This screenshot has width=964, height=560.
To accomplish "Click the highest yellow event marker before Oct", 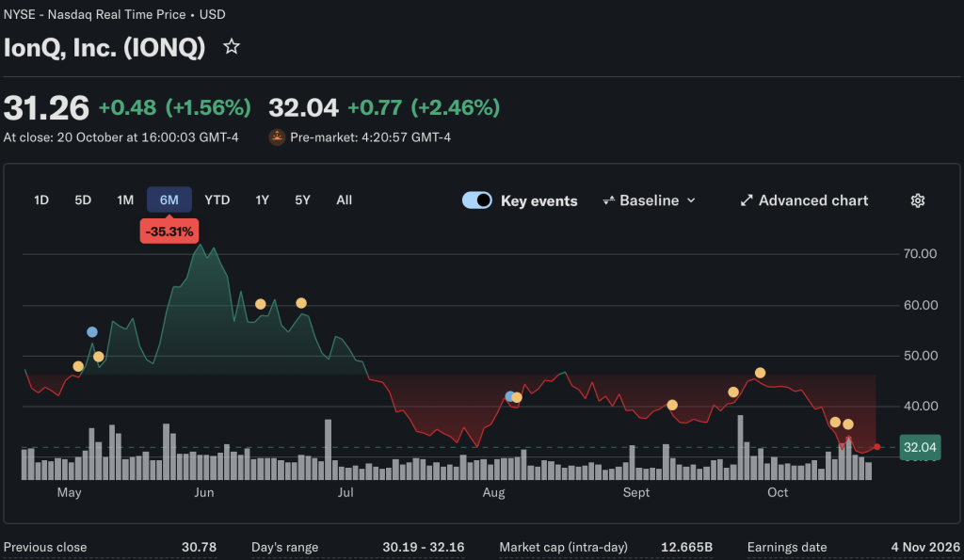I will coord(761,373).
